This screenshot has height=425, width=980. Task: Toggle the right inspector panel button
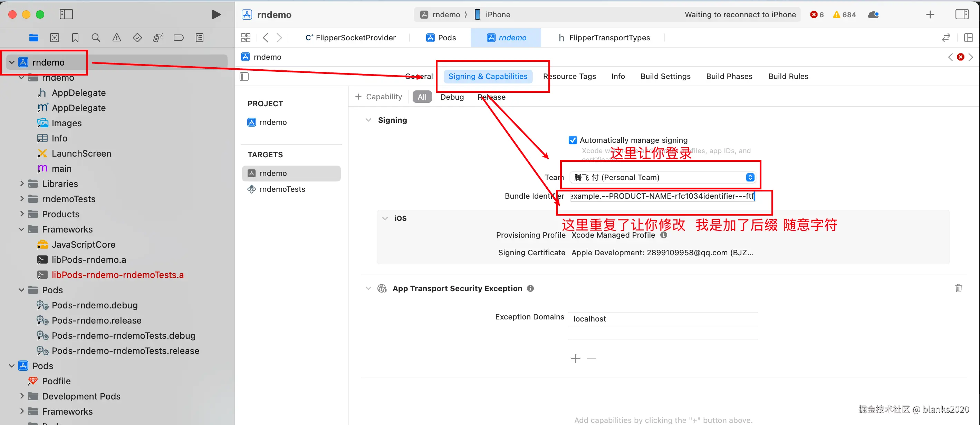962,14
